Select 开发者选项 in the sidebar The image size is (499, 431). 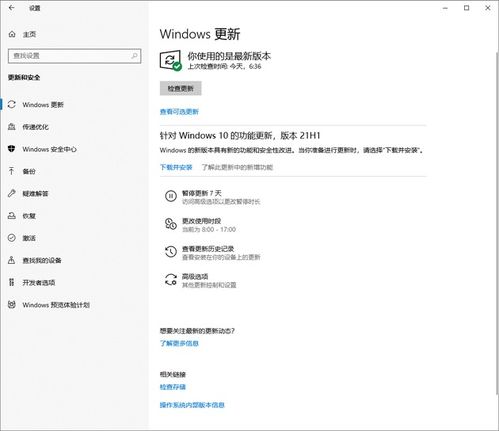[x=39, y=283]
